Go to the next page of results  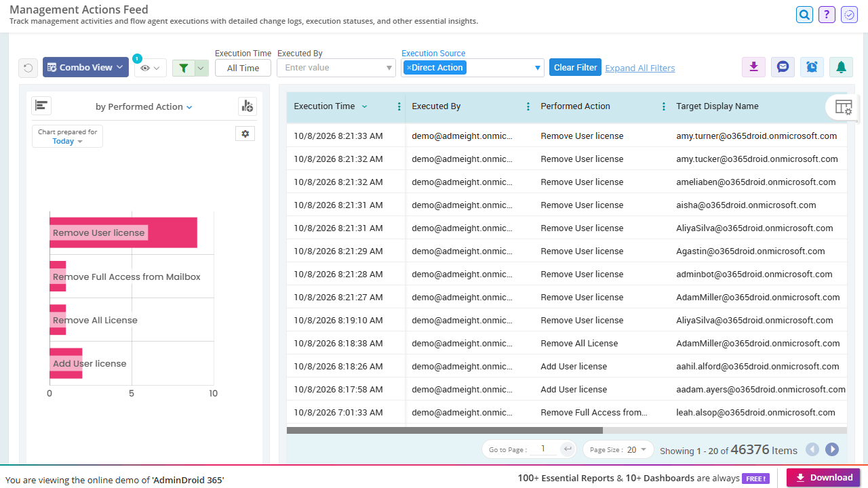click(x=832, y=449)
